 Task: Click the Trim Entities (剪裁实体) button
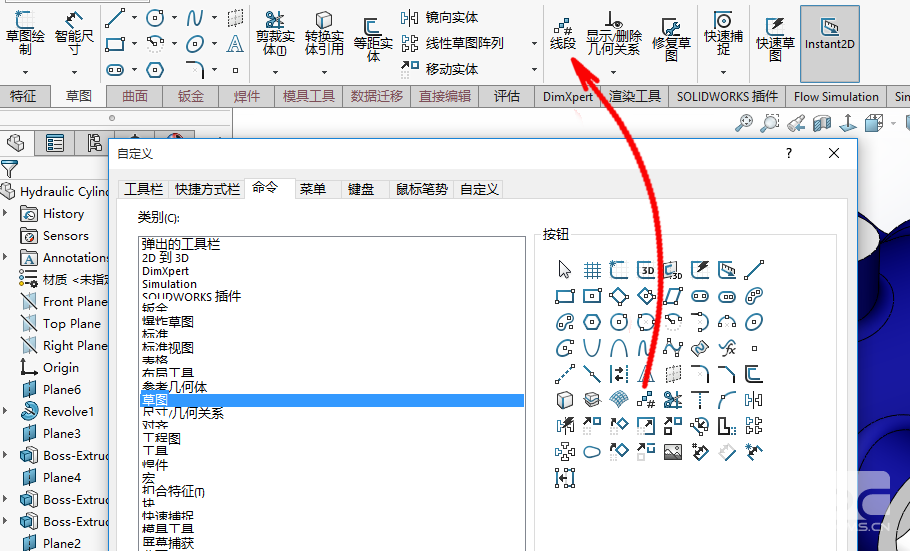pos(275,34)
